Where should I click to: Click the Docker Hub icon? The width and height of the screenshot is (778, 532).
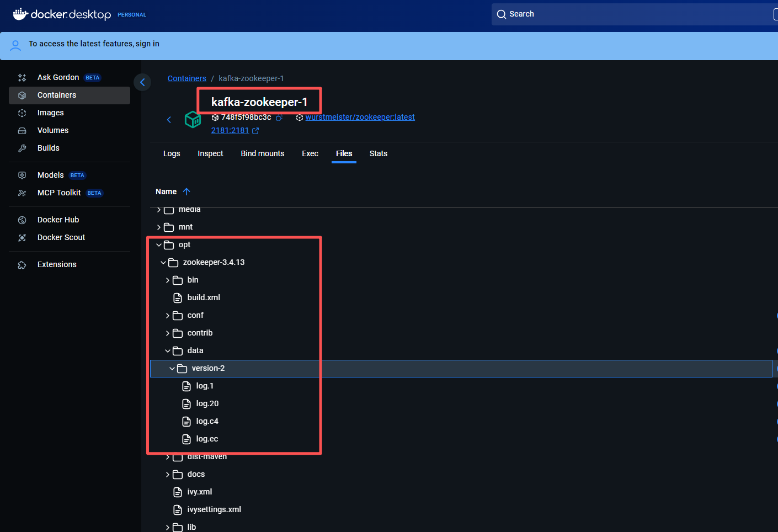22,220
